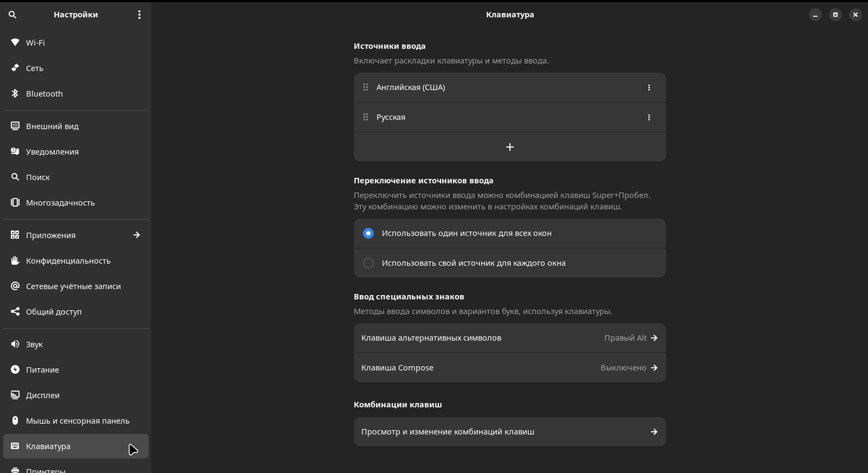Viewport: 868px width, 473px height.
Task: Open the Клавиша Compose setting
Action: click(x=509, y=367)
